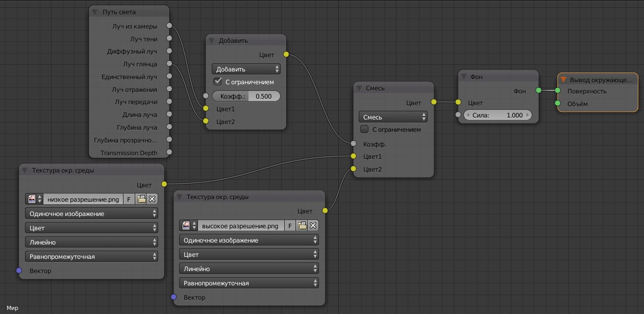Viewport: 644px width, 314px height.
Task: Click image browse icon for высокое разрешение.png
Action: tap(188, 226)
